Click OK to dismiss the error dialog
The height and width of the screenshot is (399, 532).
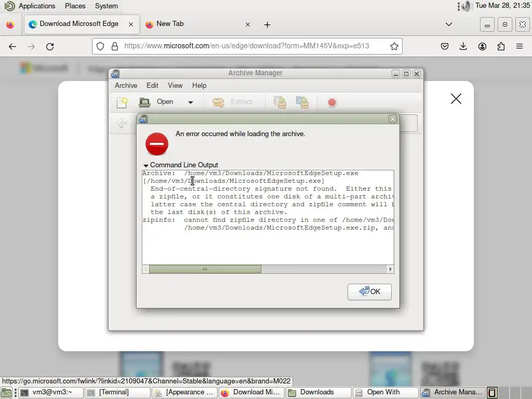(x=369, y=291)
